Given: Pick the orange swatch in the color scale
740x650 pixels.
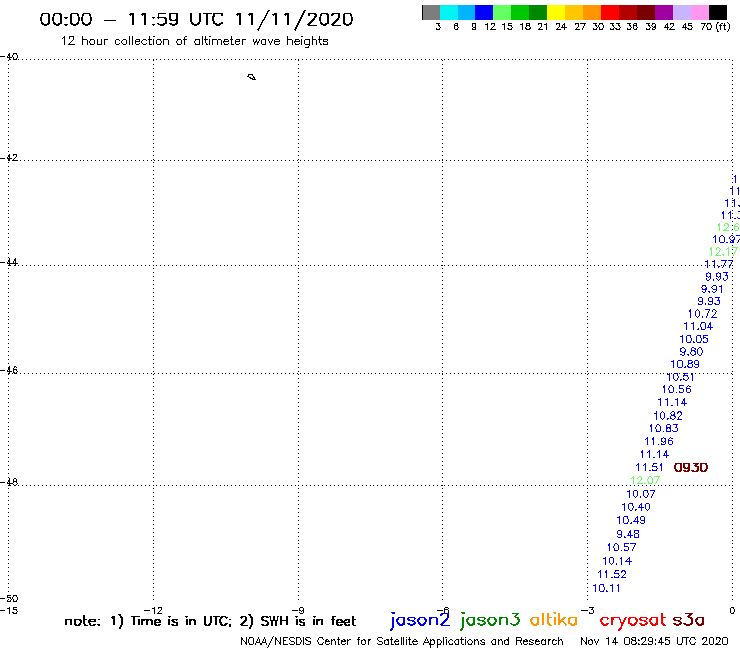Looking at the screenshot, I should 591,12.
